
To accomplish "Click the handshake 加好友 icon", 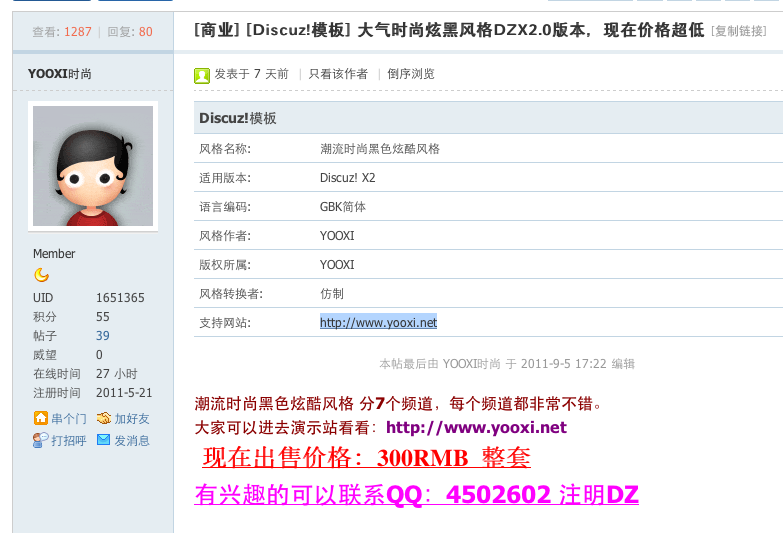I will (104, 418).
